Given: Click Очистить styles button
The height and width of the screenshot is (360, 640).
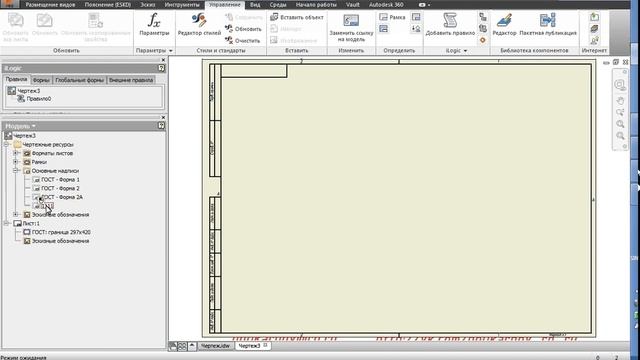Looking at the screenshot, I should coord(243,40).
